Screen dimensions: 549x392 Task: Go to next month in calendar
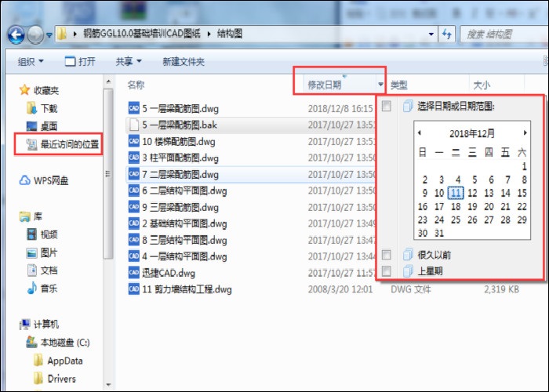tap(525, 132)
